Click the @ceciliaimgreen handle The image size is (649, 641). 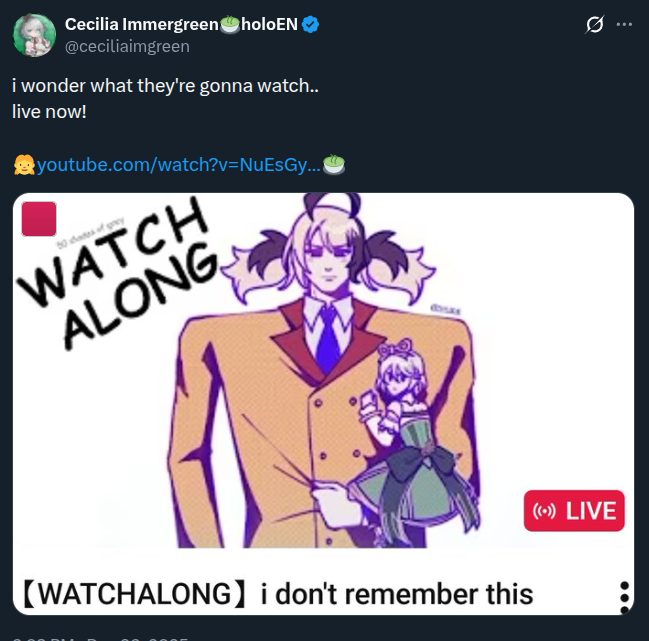127,46
